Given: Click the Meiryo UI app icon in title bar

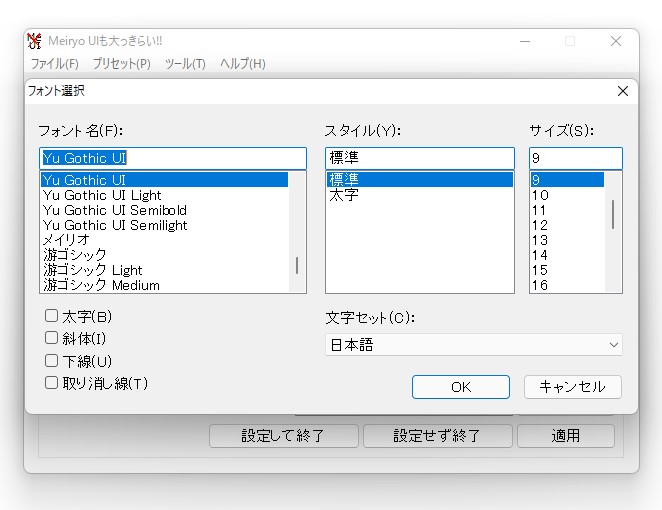Looking at the screenshot, I should (x=34, y=41).
